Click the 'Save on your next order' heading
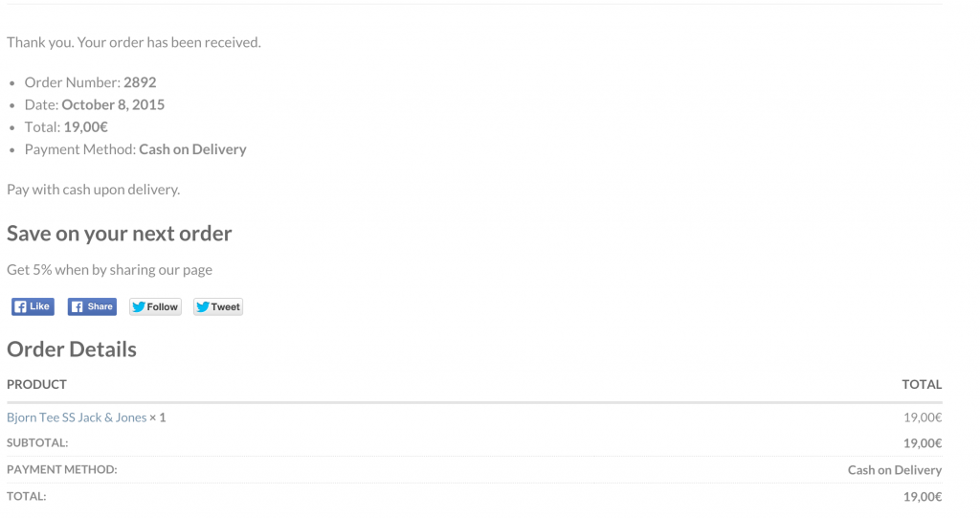 [120, 234]
